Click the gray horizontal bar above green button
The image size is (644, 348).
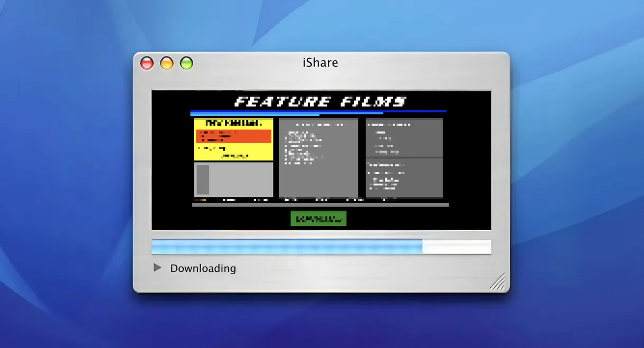320,204
